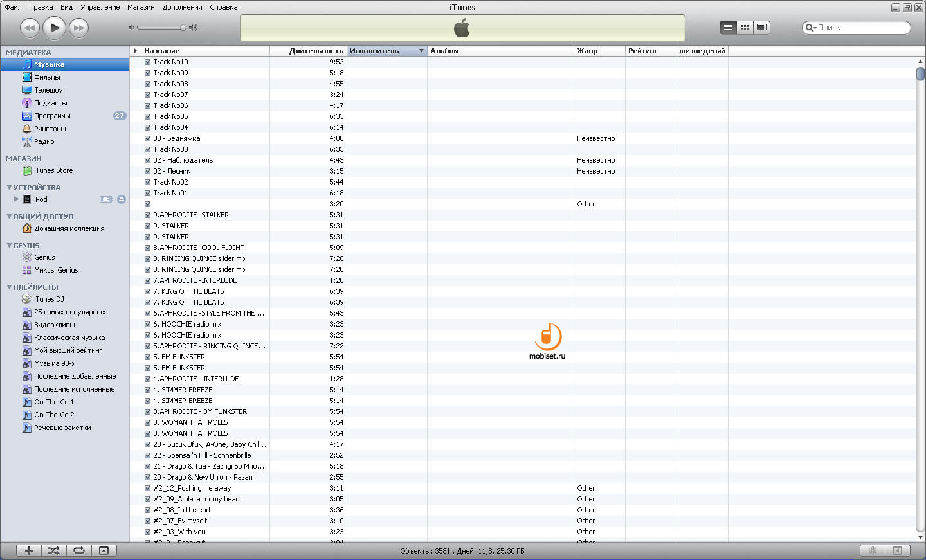The height and width of the screenshot is (560, 926).
Task: Click the search magnifier icon
Action: (x=810, y=28)
